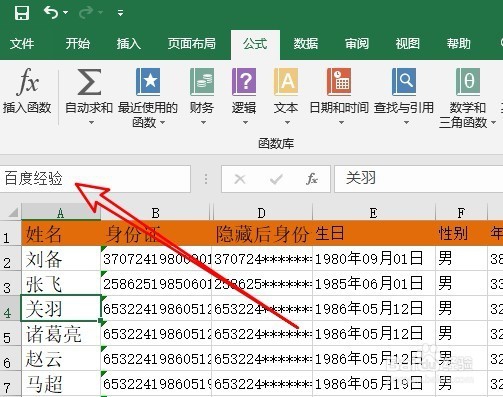The height and width of the screenshot is (397, 503).
Task: Click the 文本 functions book icon
Action: pos(286,82)
